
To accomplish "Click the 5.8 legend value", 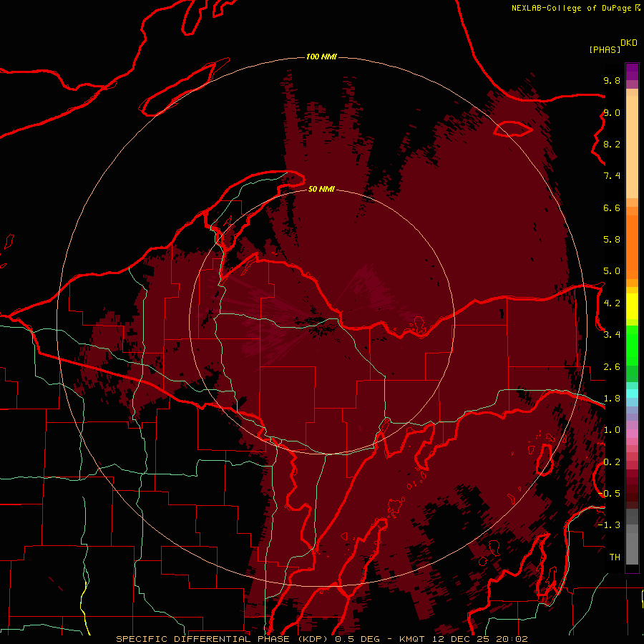I will 612,240.
